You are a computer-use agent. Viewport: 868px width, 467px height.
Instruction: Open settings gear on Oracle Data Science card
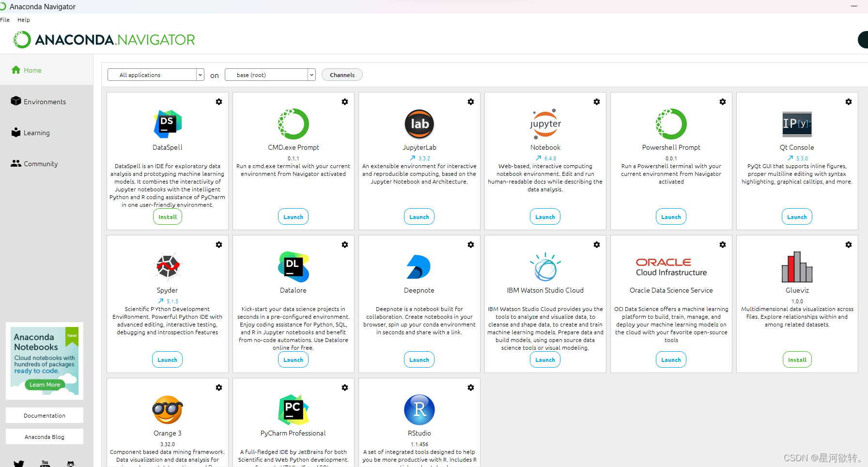click(x=723, y=245)
